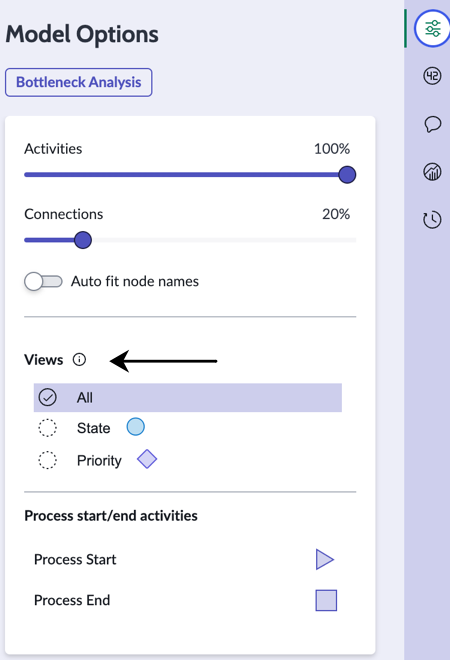Select the State view radio button
The width and height of the screenshot is (450, 660).
[x=48, y=428]
